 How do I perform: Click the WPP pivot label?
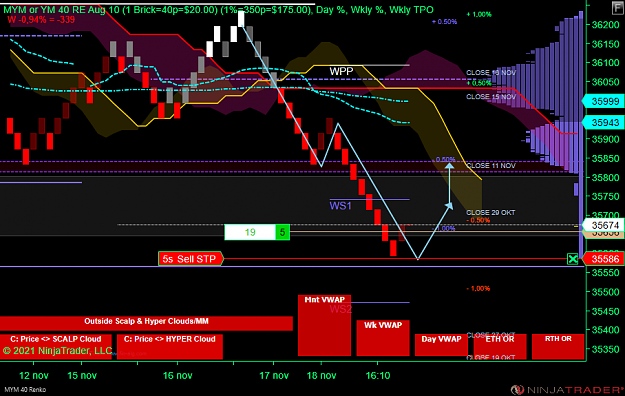[x=341, y=71]
